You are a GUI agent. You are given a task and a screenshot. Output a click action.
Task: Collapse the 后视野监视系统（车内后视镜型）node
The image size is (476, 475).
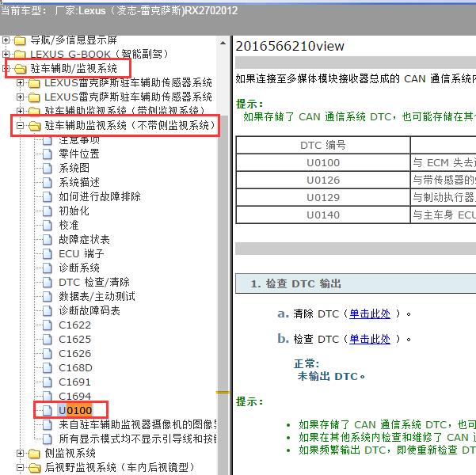click(20, 467)
